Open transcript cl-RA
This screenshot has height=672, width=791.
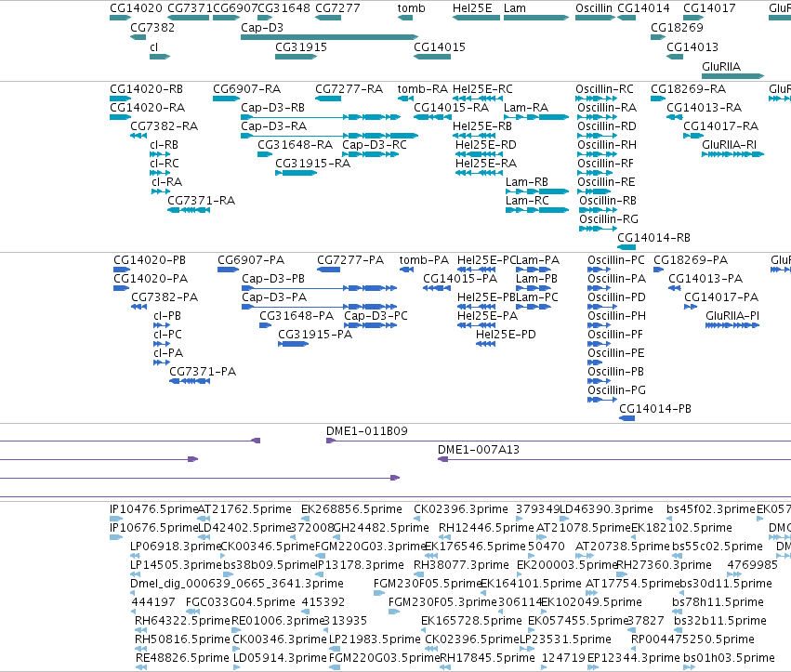click(x=161, y=191)
